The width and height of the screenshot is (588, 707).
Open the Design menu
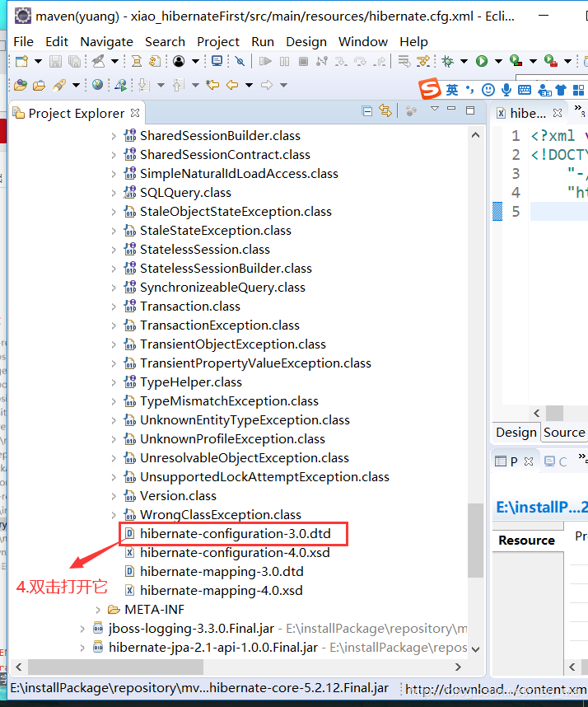tap(306, 41)
